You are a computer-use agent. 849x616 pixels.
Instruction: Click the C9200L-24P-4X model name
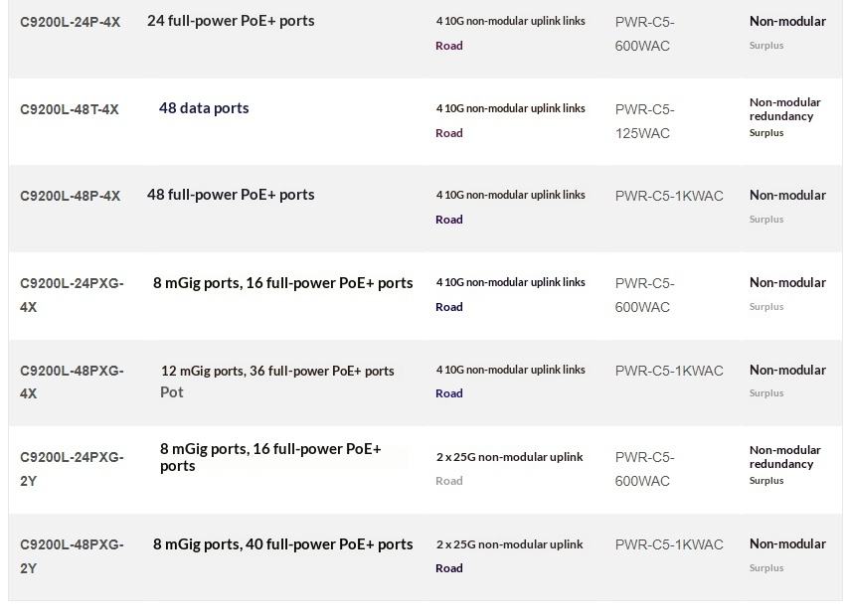click(71, 22)
